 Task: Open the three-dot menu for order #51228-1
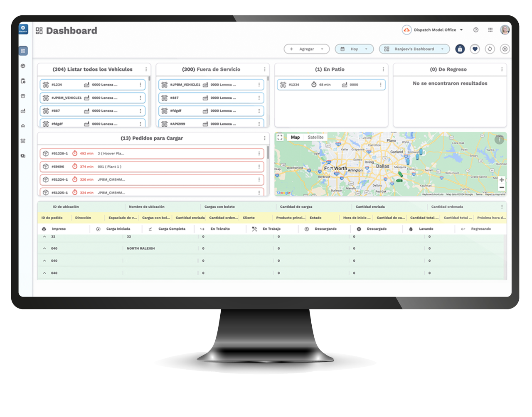click(259, 154)
